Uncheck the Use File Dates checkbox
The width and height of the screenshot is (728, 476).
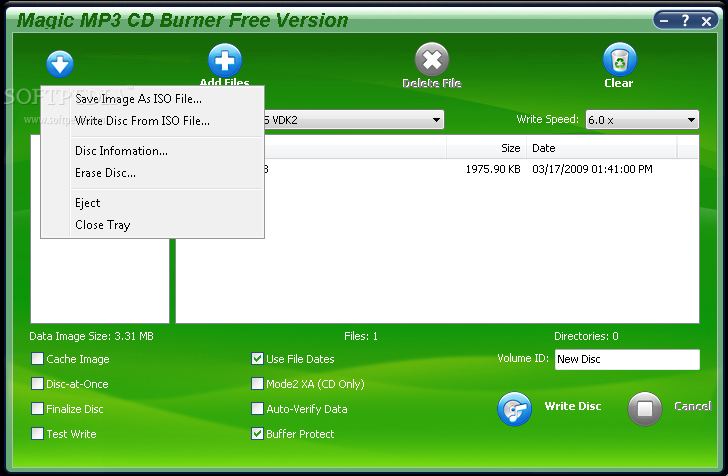pyautogui.click(x=257, y=359)
